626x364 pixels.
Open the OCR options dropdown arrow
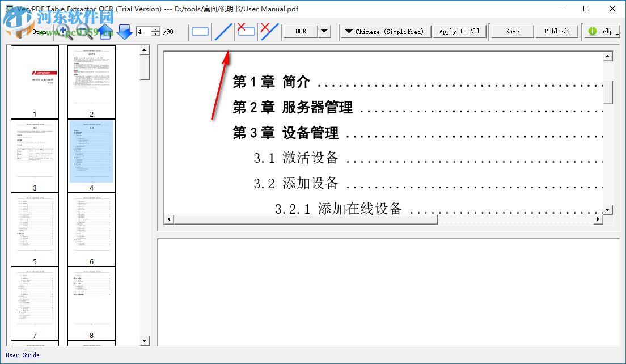point(324,32)
